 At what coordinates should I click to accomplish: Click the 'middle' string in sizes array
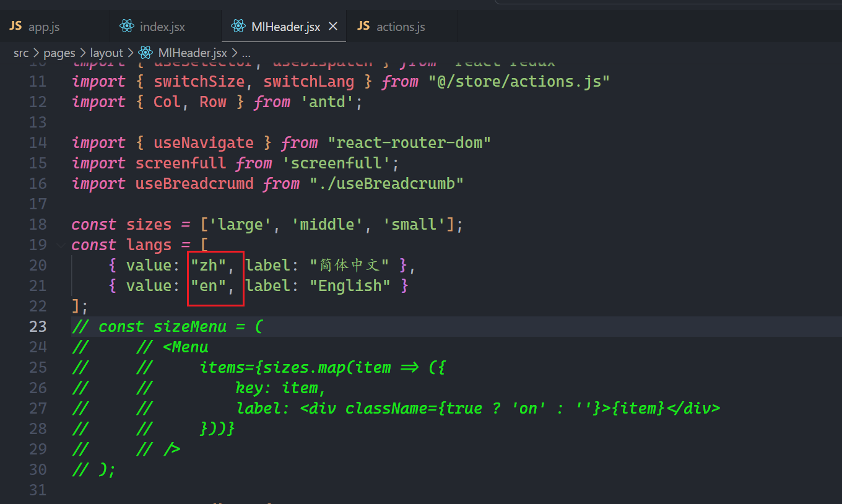pos(327,224)
